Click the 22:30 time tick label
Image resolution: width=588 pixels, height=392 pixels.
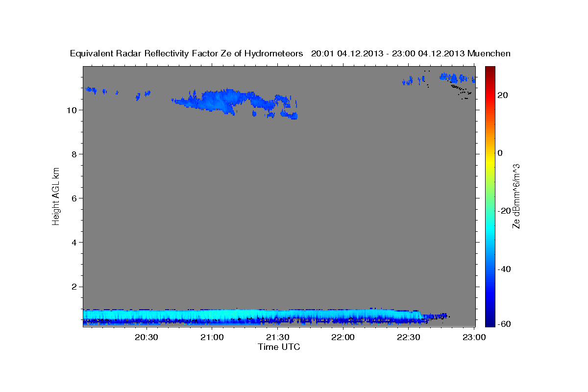click(x=408, y=337)
